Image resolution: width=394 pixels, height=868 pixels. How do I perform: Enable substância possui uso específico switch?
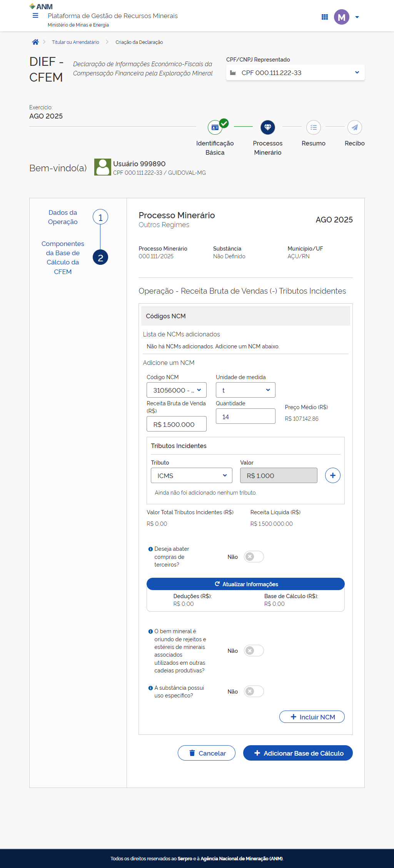coord(254,691)
